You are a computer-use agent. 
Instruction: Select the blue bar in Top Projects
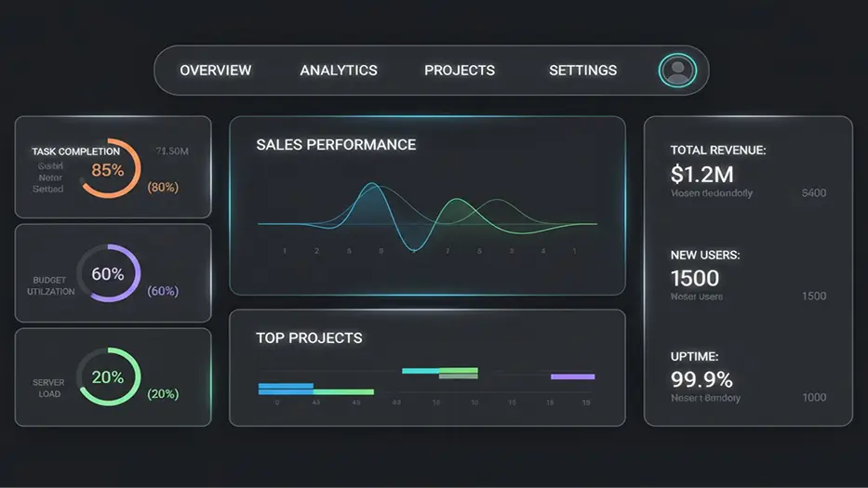click(x=287, y=385)
